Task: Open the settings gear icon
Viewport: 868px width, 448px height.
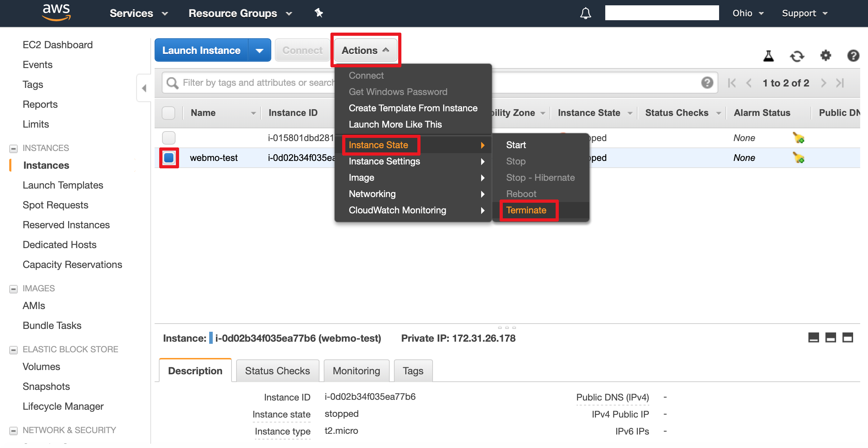Action: click(x=825, y=56)
